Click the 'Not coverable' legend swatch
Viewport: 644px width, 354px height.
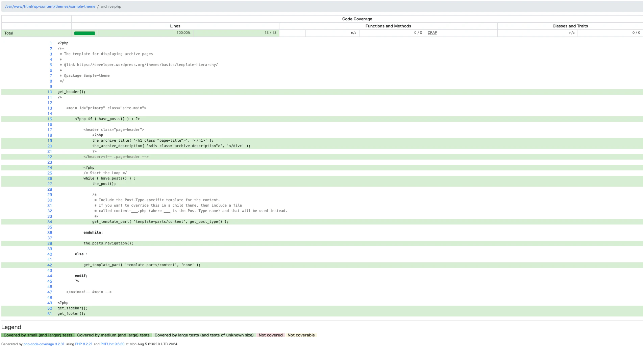pyautogui.click(x=301, y=335)
